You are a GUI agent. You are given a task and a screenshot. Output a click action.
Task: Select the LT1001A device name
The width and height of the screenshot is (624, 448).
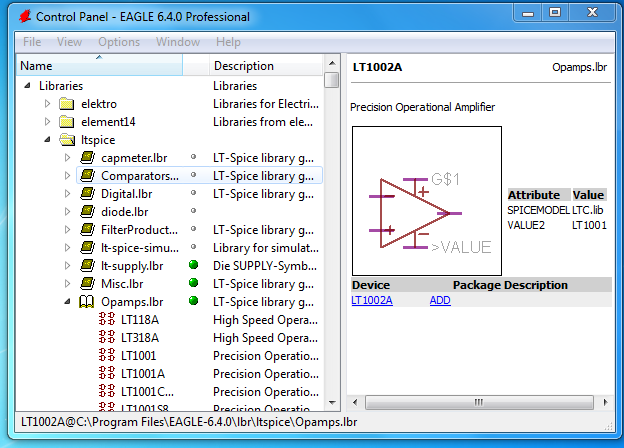coord(143,374)
